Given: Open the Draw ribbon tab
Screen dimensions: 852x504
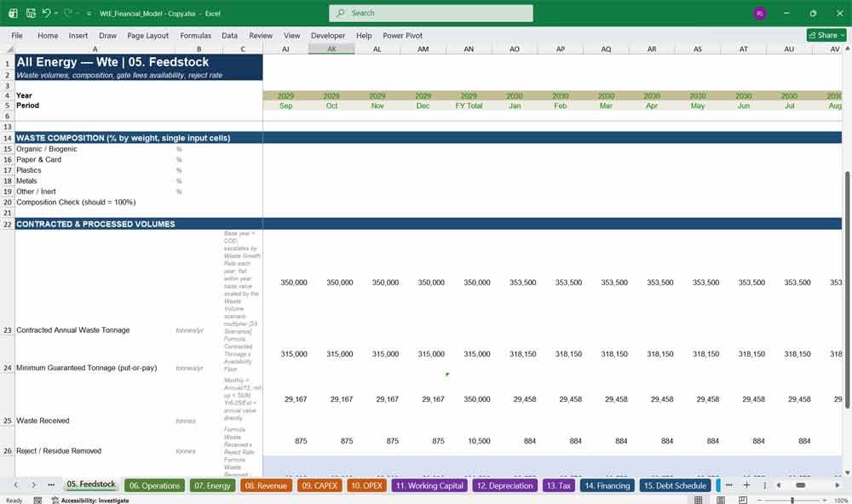Looking at the screenshot, I should pyautogui.click(x=107, y=35).
